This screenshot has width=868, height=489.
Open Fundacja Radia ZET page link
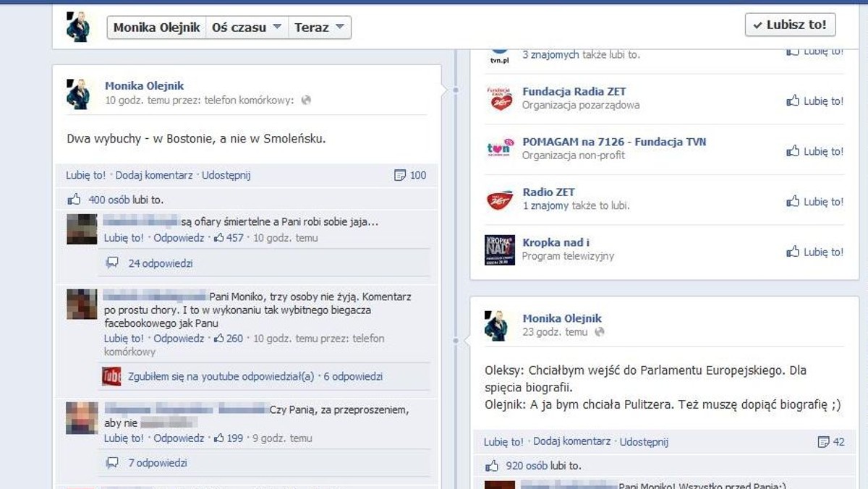coord(574,91)
